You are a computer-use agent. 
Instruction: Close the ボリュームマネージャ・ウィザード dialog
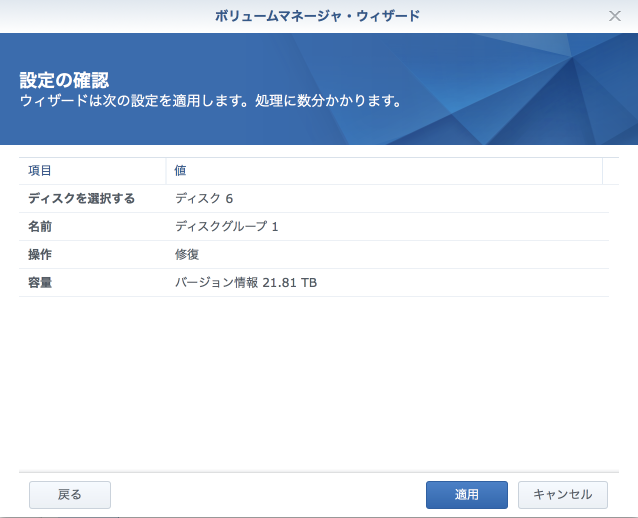tap(615, 16)
